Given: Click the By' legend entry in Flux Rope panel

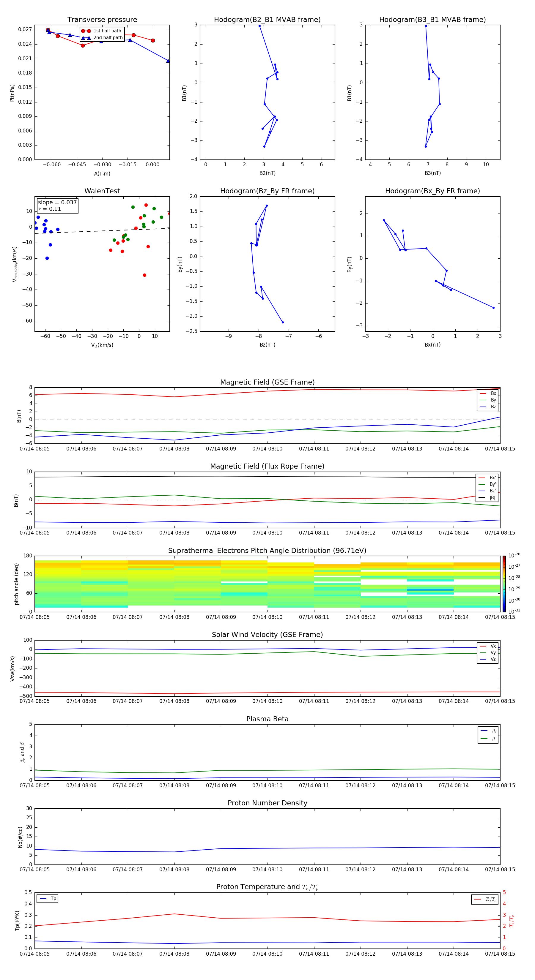Looking at the screenshot, I should point(487,485).
